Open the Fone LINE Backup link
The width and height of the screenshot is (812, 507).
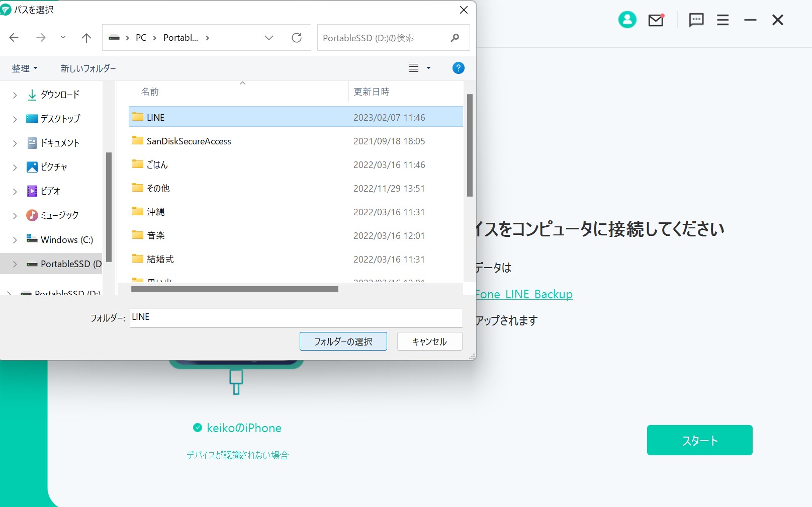point(524,294)
